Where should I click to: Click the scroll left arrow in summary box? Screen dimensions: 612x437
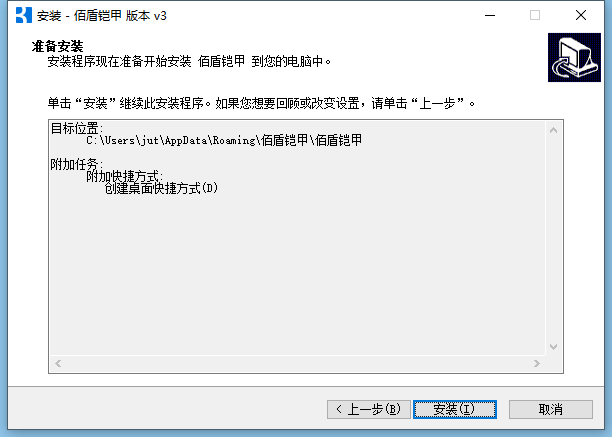pyautogui.click(x=58, y=364)
